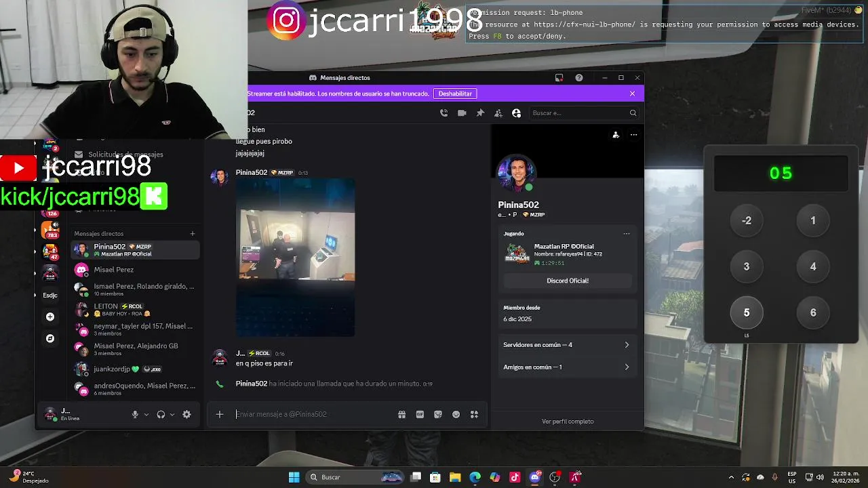Image resolution: width=868 pixels, height=488 pixels.
Task: Open the gift icon in message bar
Action: click(x=401, y=414)
